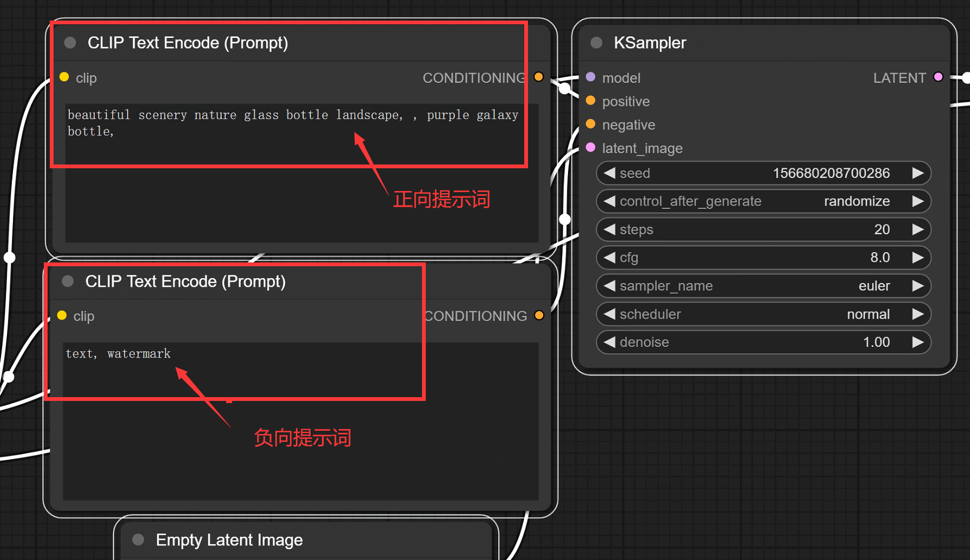Click the KSampler positive input socket
This screenshot has height=560, width=970.
[591, 101]
